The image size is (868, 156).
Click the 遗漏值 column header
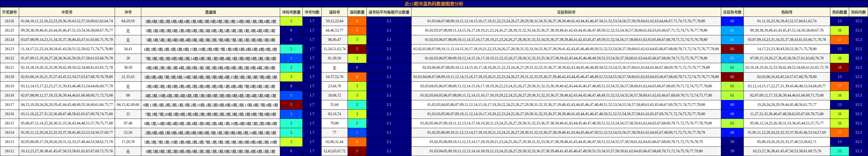(x=211, y=12)
